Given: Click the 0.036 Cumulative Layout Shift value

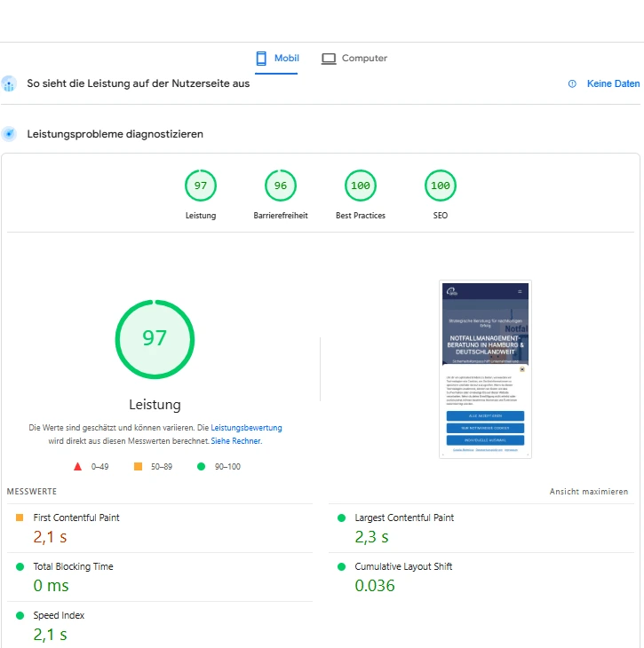Looking at the screenshot, I should [x=375, y=586].
